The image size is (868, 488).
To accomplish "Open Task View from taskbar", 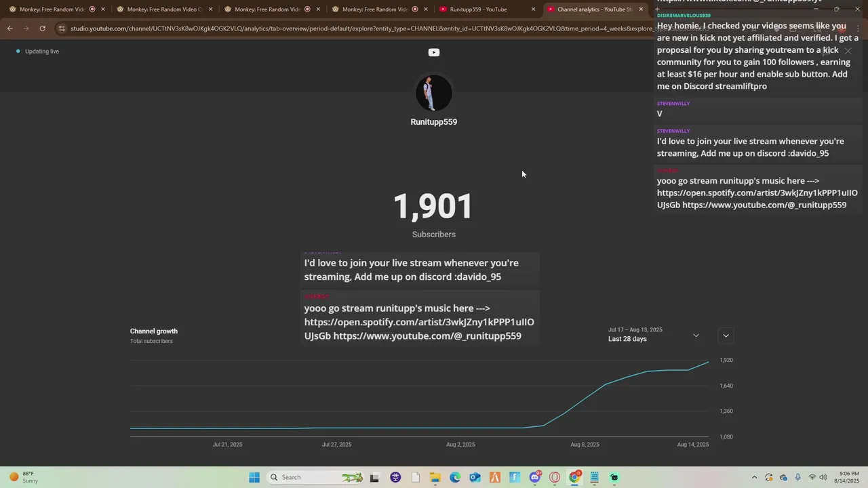I will pos(374,477).
